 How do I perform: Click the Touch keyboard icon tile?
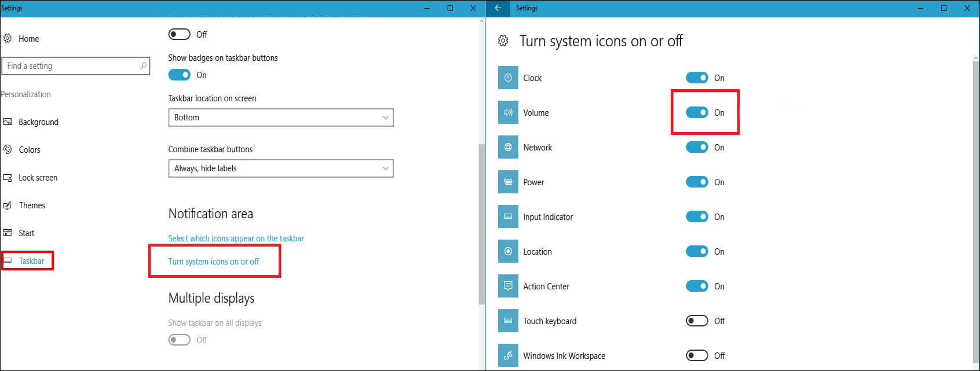508,321
